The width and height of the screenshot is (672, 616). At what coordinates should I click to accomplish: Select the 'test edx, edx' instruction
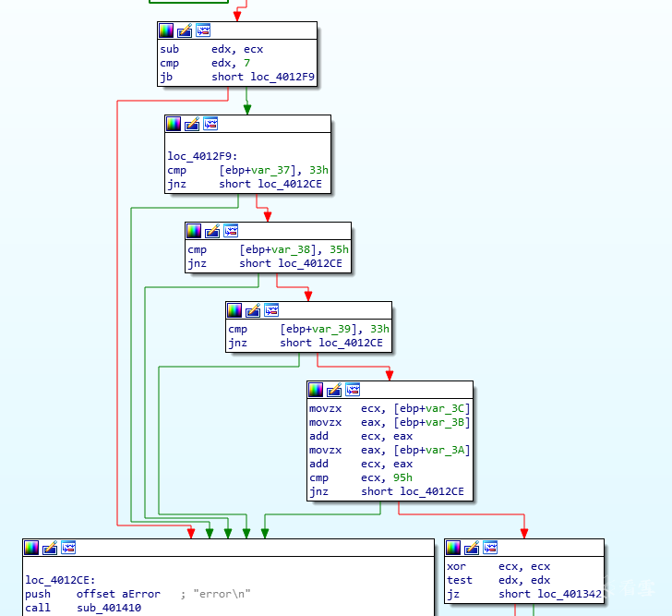498,580
